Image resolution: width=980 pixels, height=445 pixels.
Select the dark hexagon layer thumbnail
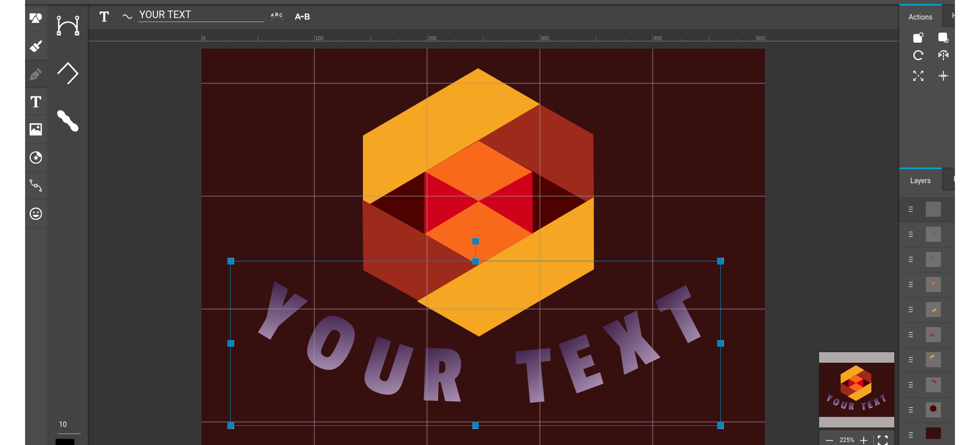click(933, 409)
